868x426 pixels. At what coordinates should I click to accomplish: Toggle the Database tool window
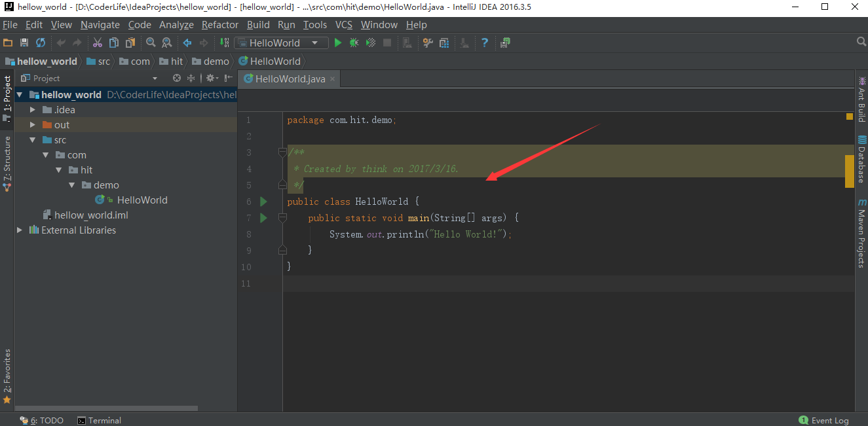(x=861, y=159)
